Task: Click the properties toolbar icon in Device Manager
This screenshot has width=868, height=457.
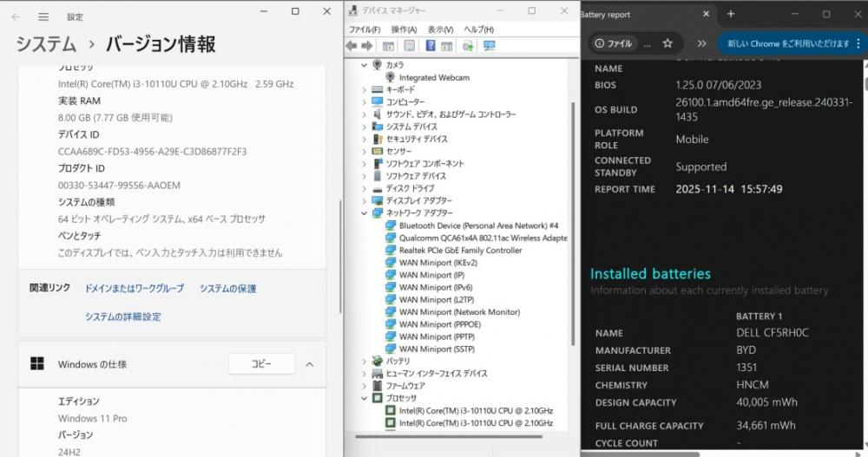Action: coord(409,46)
